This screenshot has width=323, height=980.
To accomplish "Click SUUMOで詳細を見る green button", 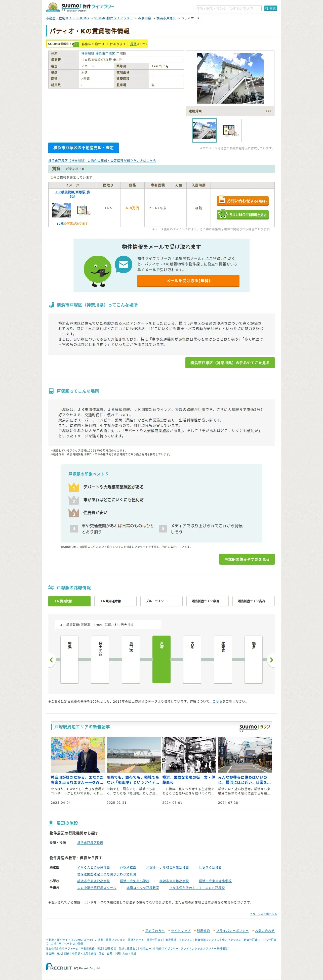I will click(242, 214).
